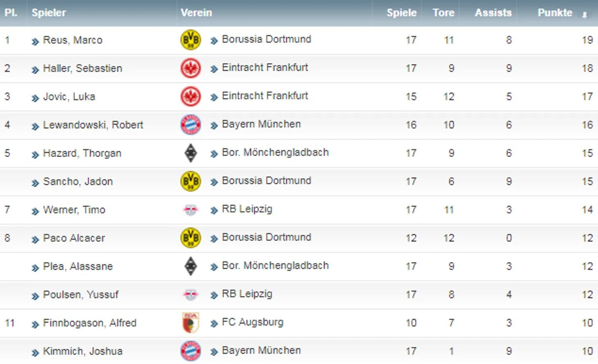The width and height of the screenshot is (598, 364).
Task: Click the Borussia Dortmund logo beside Reus
Action: tap(190, 40)
